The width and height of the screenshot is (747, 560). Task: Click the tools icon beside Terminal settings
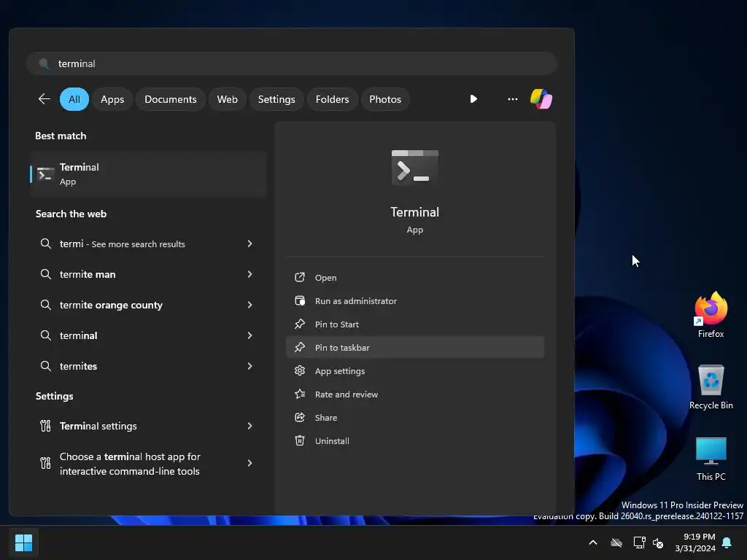coord(45,426)
